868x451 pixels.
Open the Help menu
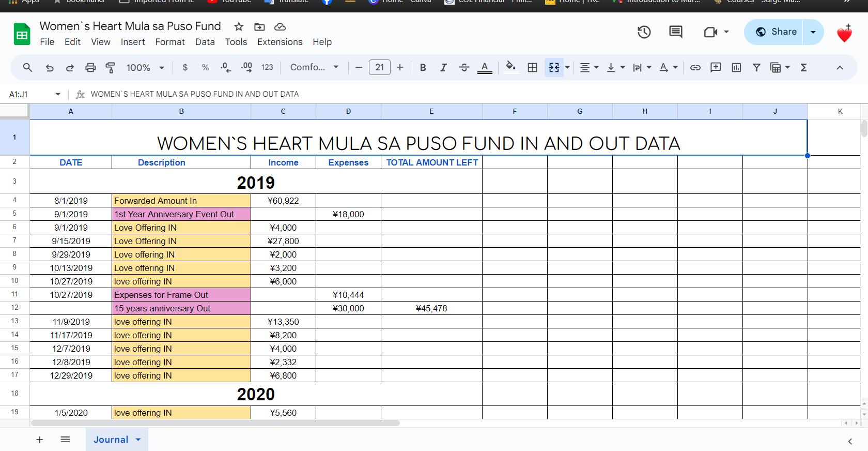coord(322,42)
